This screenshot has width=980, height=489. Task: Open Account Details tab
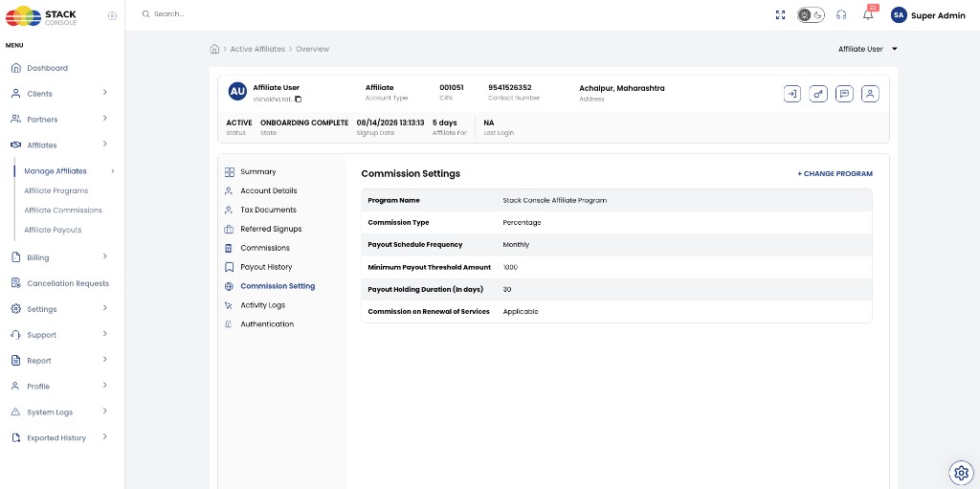click(268, 190)
